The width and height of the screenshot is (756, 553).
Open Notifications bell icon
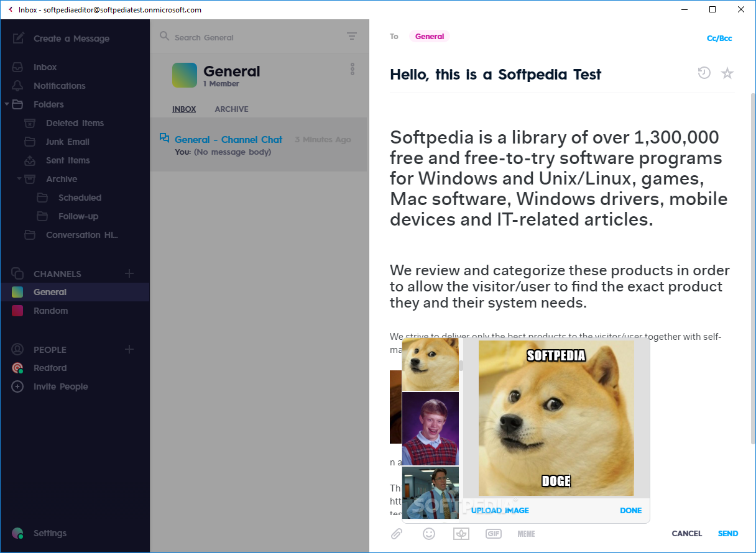click(18, 86)
